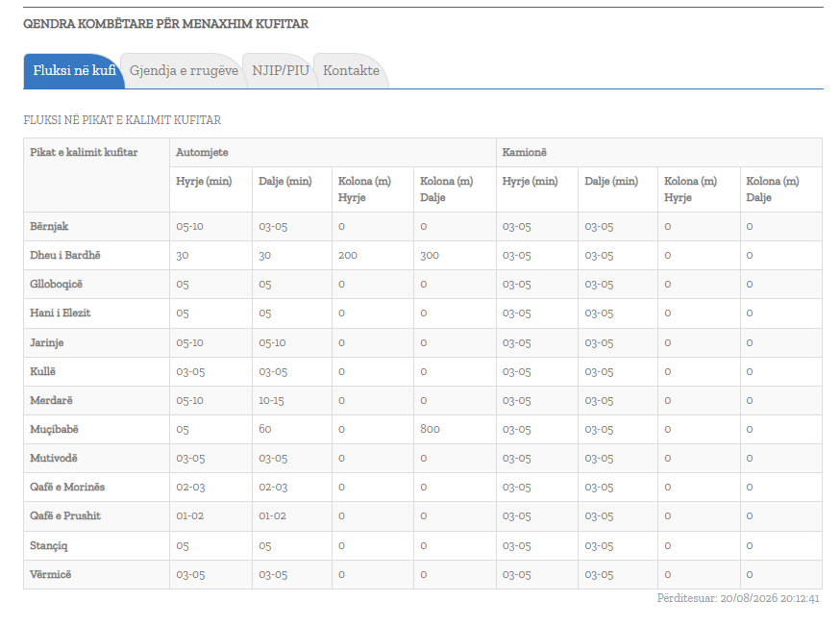Select the Glloboqicë row name
The width and height of the screenshot is (840, 627).
click(x=57, y=284)
